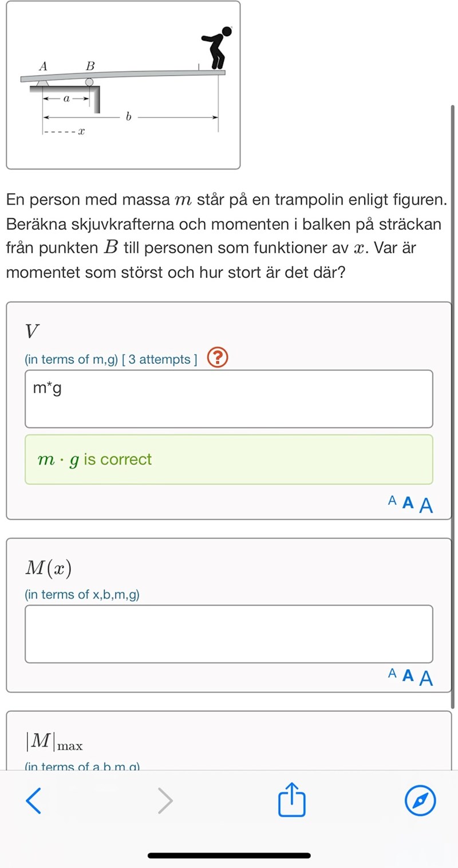Click the |M|max section heading

coord(54,742)
